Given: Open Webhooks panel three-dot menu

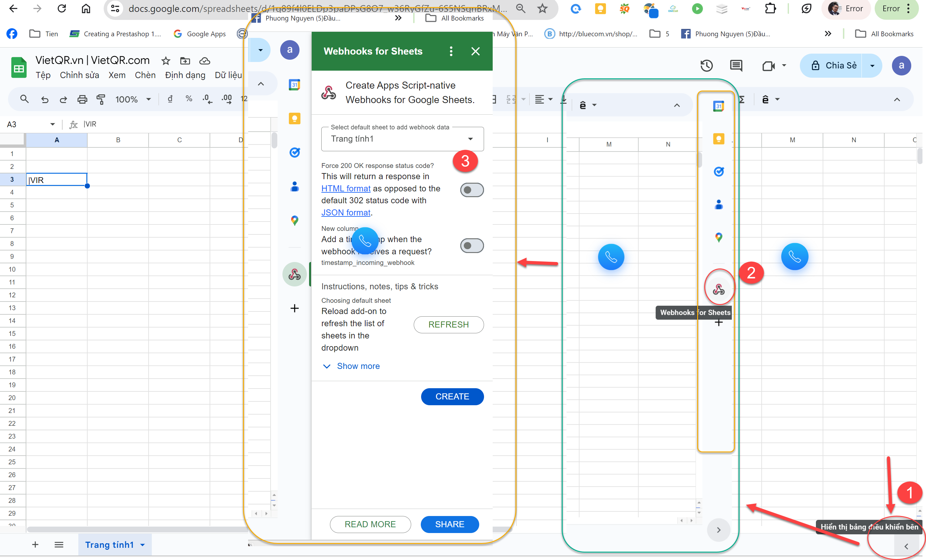Looking at the screenshot, I should [x=451, y=51].
